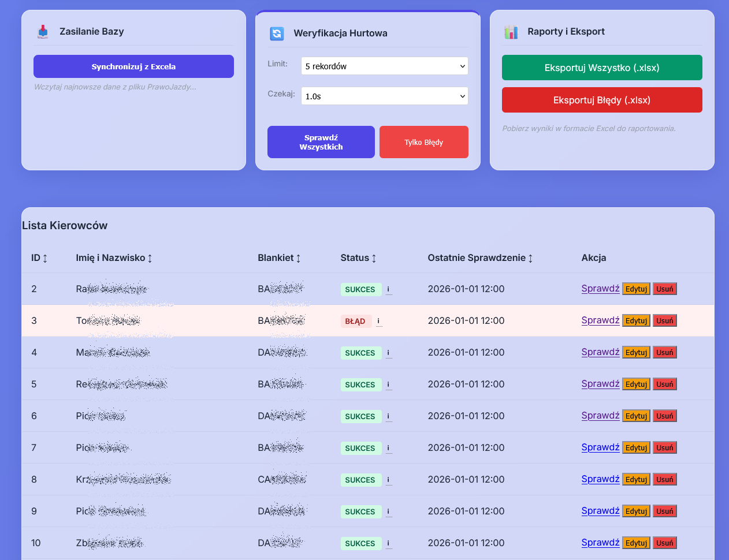Click the BŁĄD status badge in row 3
Image resolution: width=729 pixels, height=560 pixels.
(x=355, y=321)
